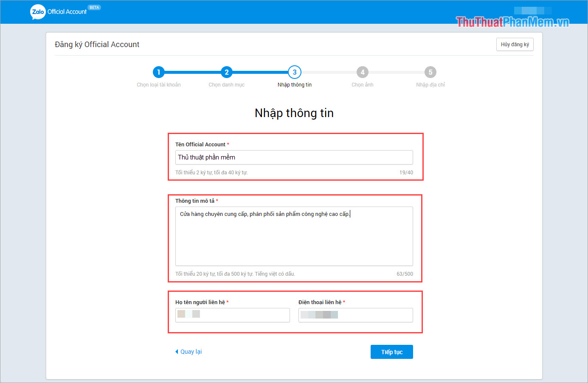Image resolution: width=588 pixels, height=383 pixels.
Task: Click the Zalo logo icon
Action: (38, 12)
